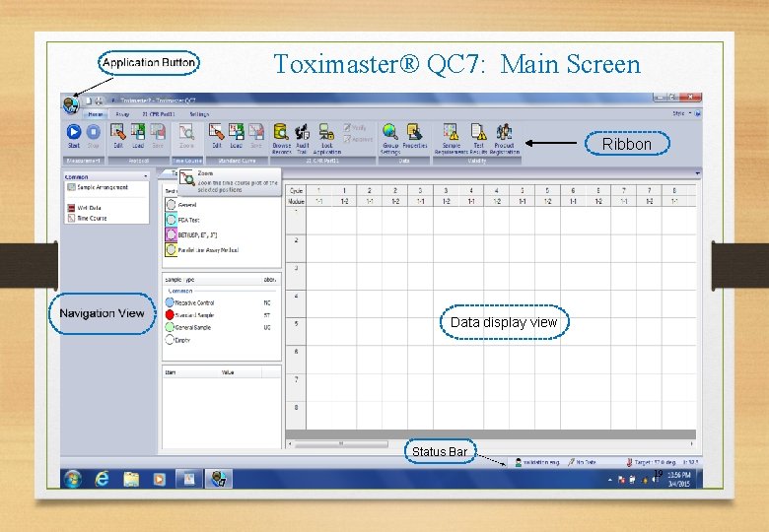Click the right arrow of grid horizontal scrollbar
Image resolution: width=769 pixels, height=532 pixels.
point(691,443)
